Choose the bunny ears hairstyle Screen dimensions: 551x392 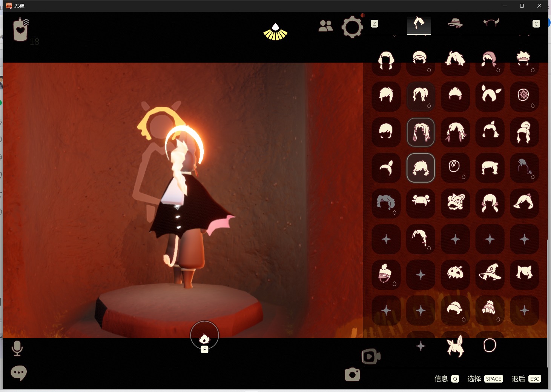coord(455,346)
